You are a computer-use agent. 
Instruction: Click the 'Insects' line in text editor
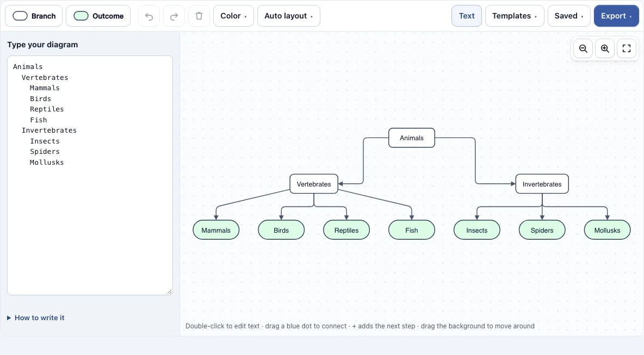45,141
